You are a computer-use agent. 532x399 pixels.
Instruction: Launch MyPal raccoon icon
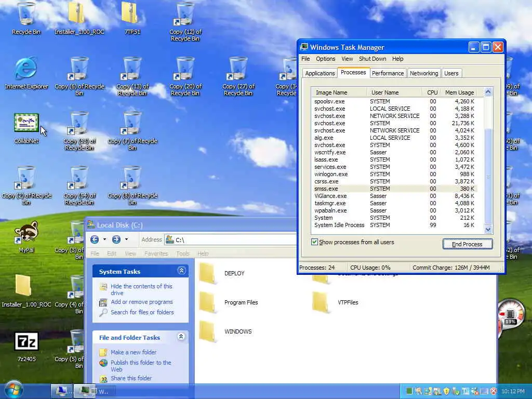click(x=26, y=236)
